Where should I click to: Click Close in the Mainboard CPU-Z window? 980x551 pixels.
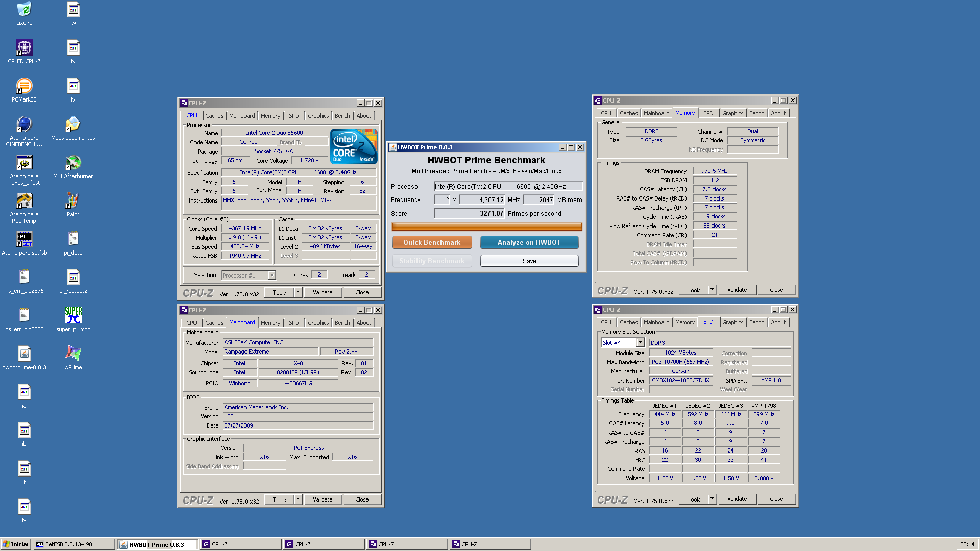point(362,499)
